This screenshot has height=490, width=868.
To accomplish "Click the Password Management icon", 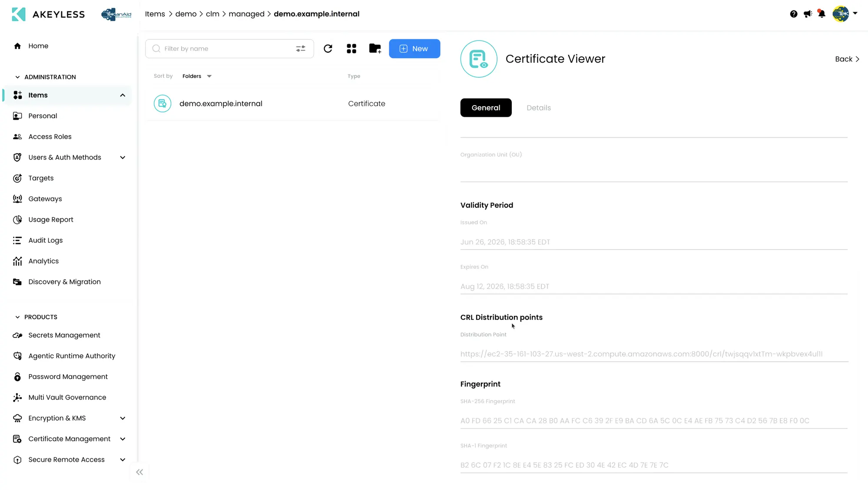I will pos(17,377).
